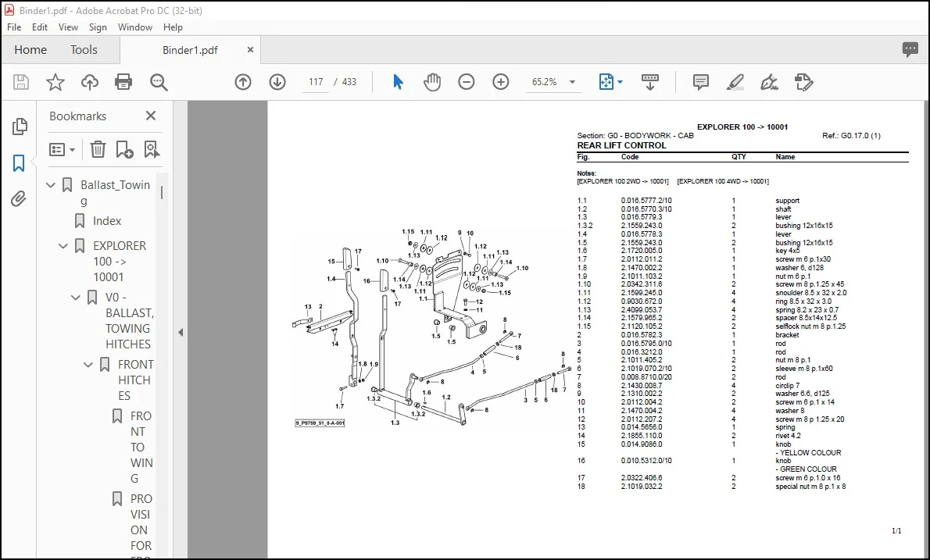This screenshot has width=930, height=560.
Task: Switch to the Tools tab
Action: pos(84,50)
